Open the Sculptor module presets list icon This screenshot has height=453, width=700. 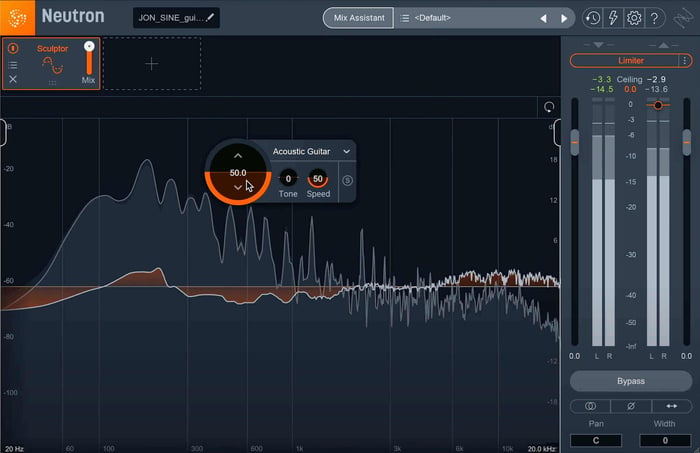tap(13, 65)
